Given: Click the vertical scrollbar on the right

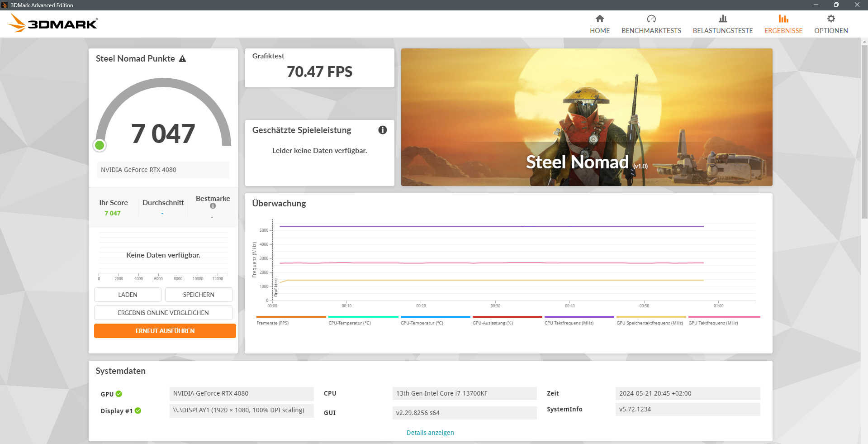Looking at the screenshot, I should tap(864, 132).
